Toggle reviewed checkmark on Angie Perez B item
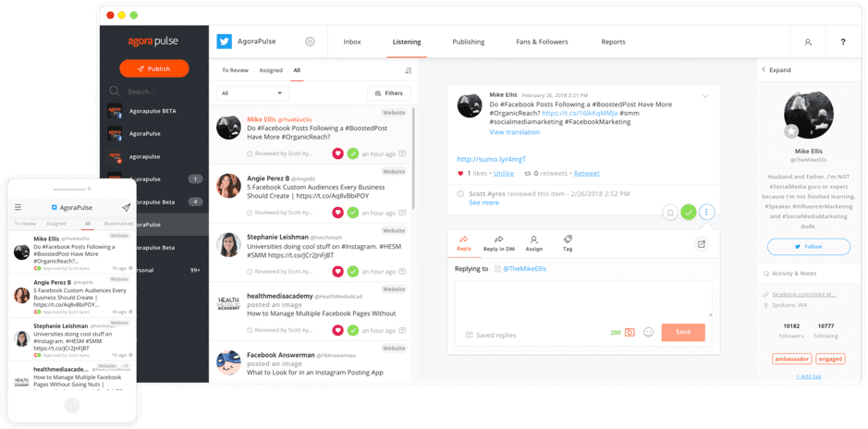 point(352,213)
